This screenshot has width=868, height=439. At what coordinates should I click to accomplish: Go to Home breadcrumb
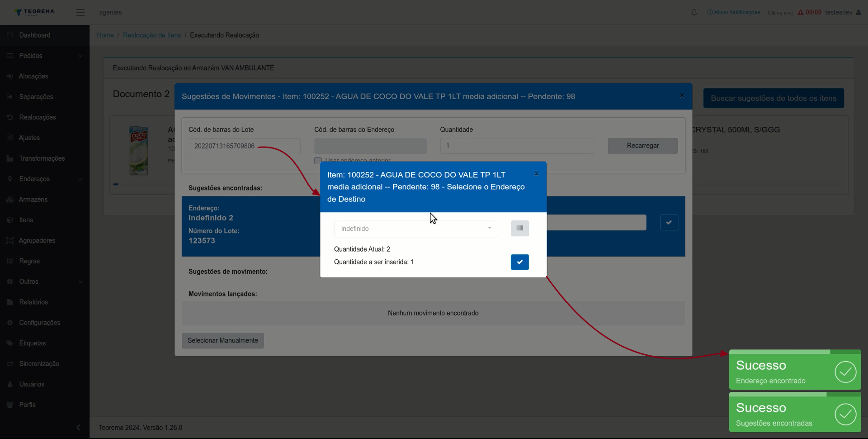pos(105,35)
